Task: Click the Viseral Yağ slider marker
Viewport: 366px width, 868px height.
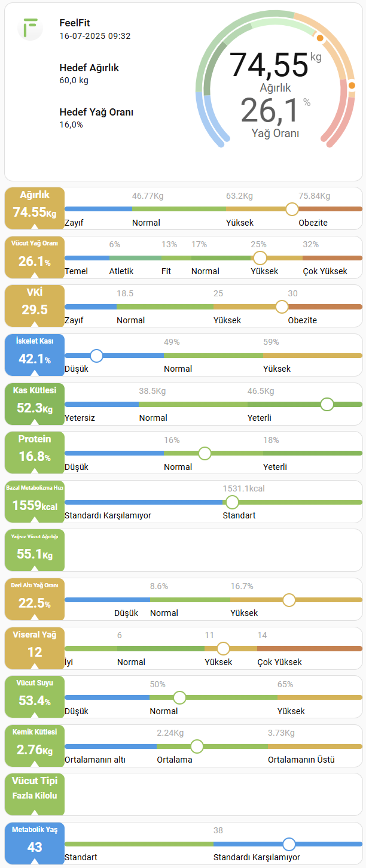Action: coord(224,648)
